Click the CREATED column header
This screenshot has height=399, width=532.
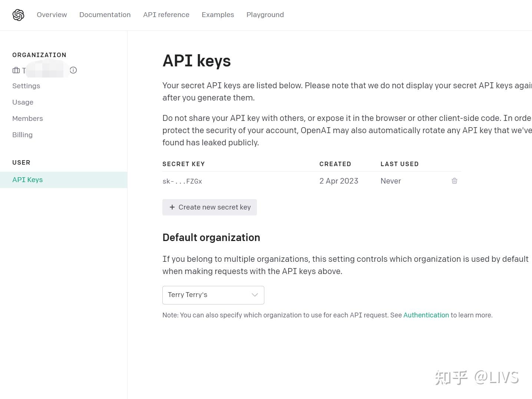pos(335,164)
